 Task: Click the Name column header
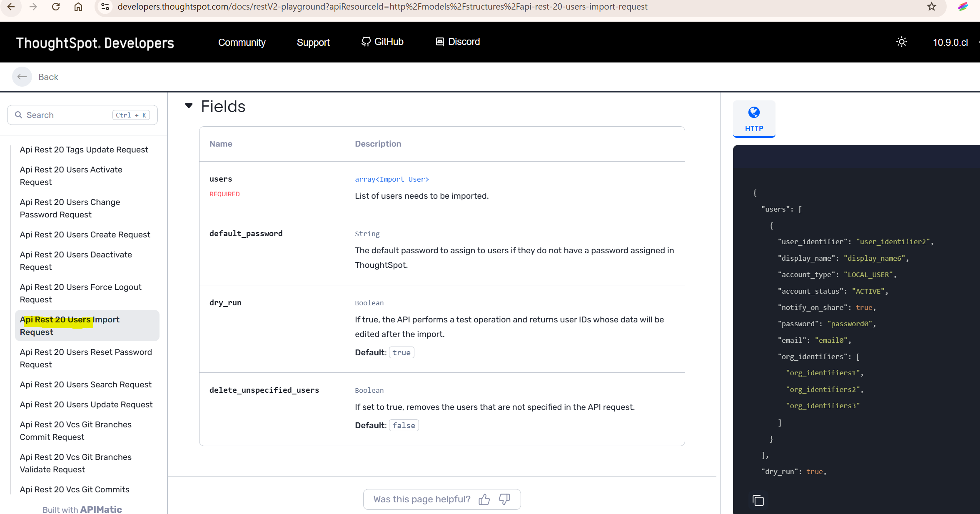(x=221, y=144)
